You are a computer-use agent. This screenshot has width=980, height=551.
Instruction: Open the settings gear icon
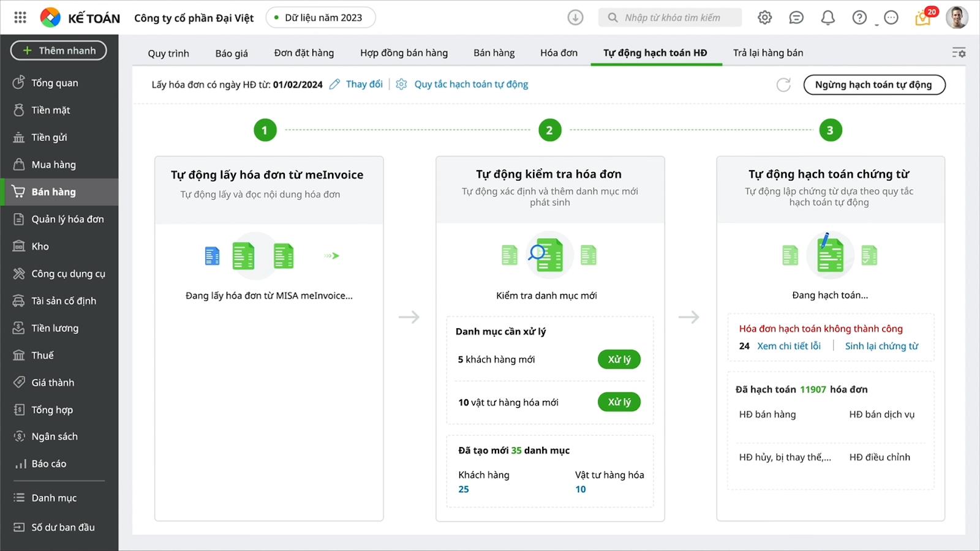tap(764, 18)
